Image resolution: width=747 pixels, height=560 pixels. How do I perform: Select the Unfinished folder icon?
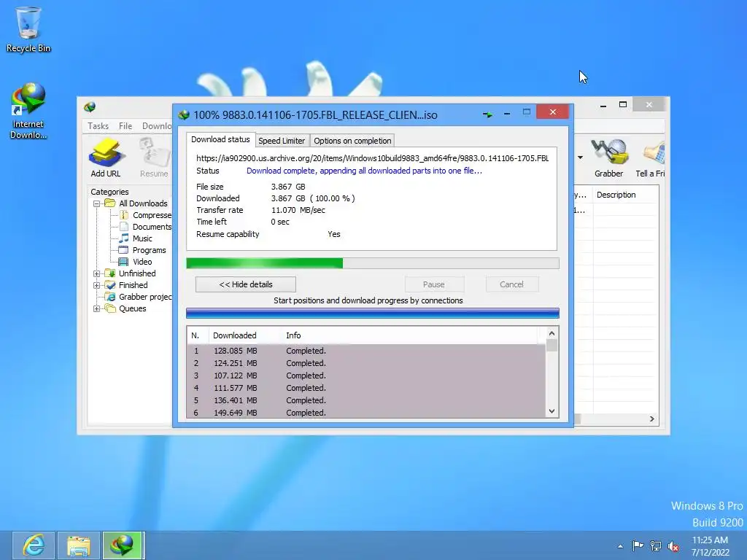[110, 273]
